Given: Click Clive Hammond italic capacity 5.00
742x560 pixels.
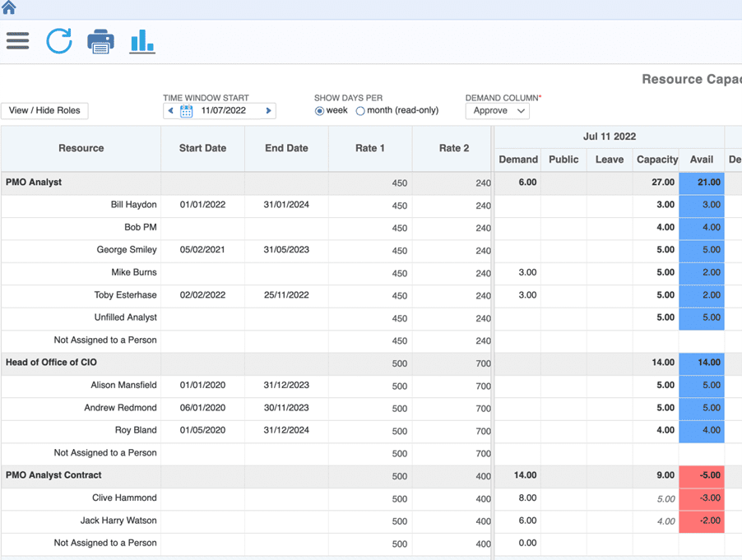Looking at the screenshot, I should 665,499.
